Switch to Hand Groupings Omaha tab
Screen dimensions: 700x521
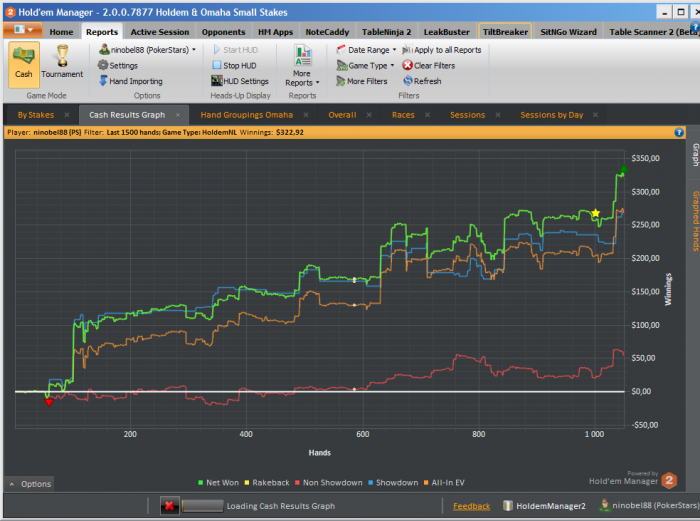coord(246,115)
